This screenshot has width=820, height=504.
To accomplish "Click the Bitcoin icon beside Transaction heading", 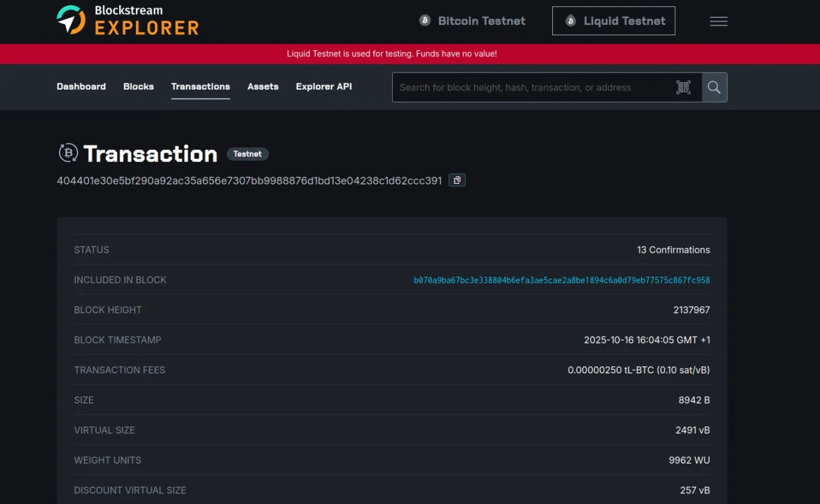I will [68, 152].
